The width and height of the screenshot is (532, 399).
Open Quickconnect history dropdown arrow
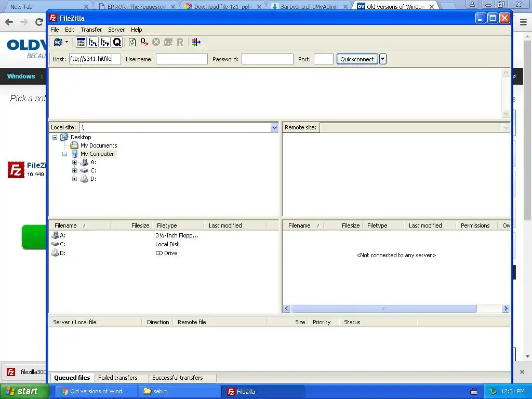click(383, 59)
